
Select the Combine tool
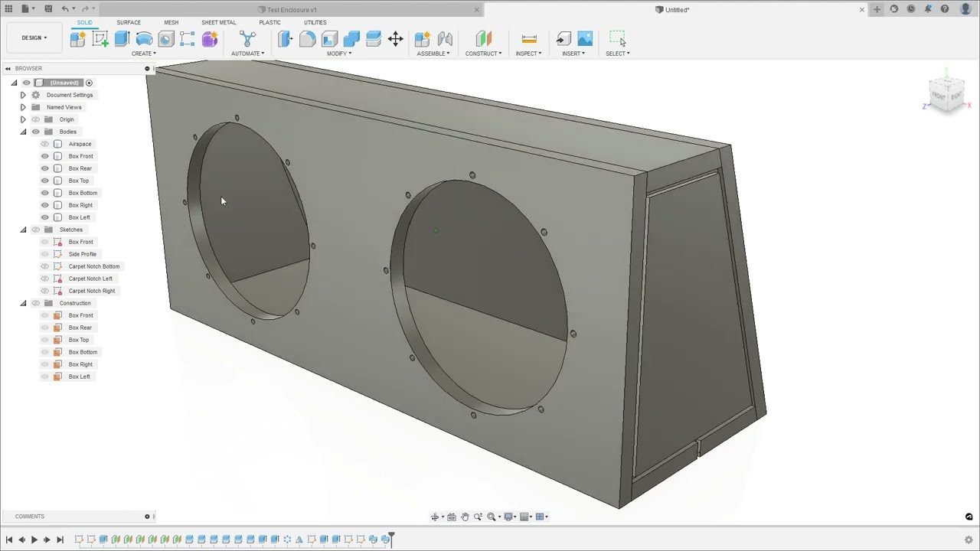tap(351, 39)
